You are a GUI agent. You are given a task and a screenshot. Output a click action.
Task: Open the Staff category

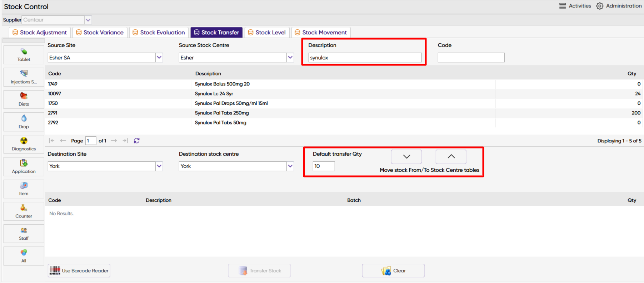pyautogui.click(x=24, y=234)
